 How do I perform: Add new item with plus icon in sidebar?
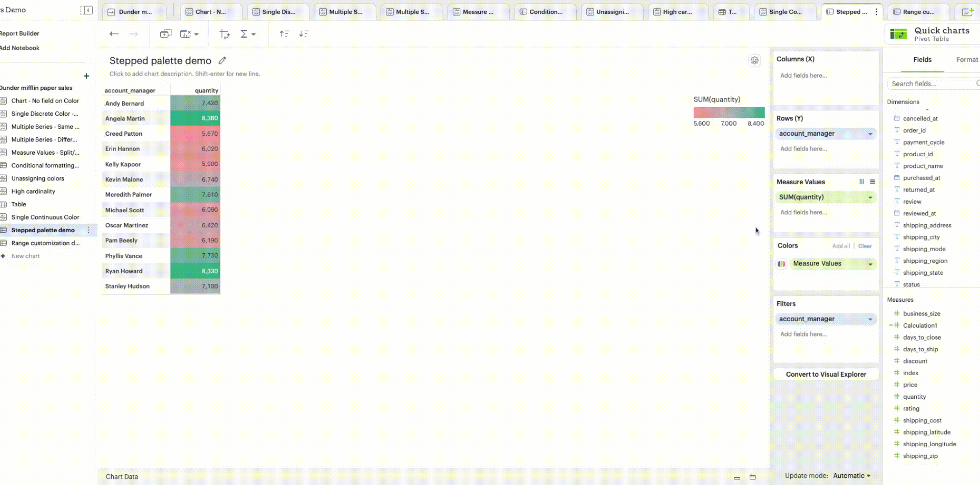[86, 76]
